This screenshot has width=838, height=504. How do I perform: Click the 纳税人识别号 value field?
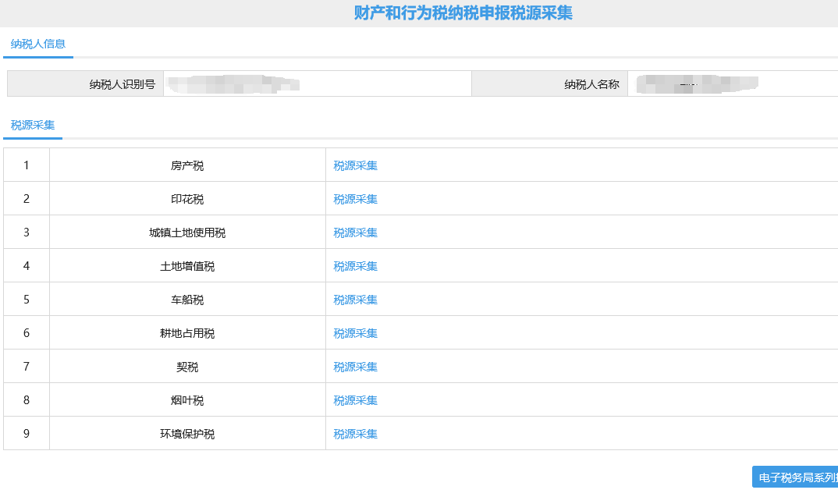(316, 84)
